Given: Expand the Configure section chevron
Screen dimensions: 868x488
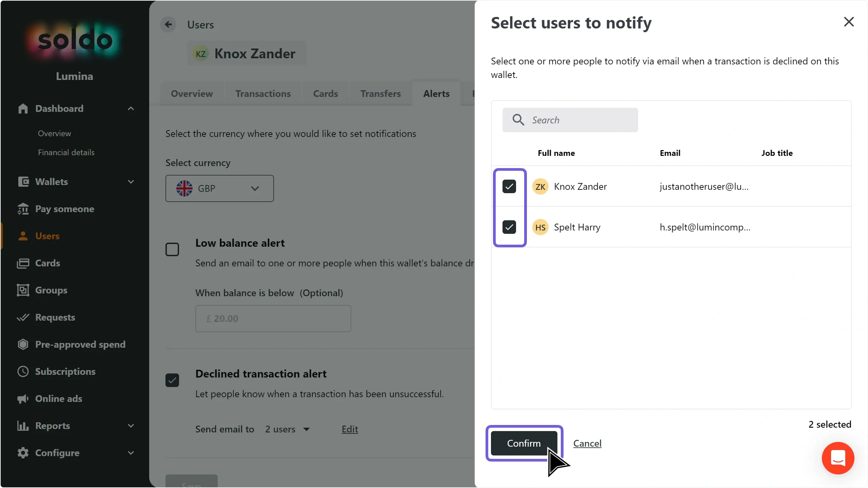Looking at the screenshot, I should click(x=131, y=453).
